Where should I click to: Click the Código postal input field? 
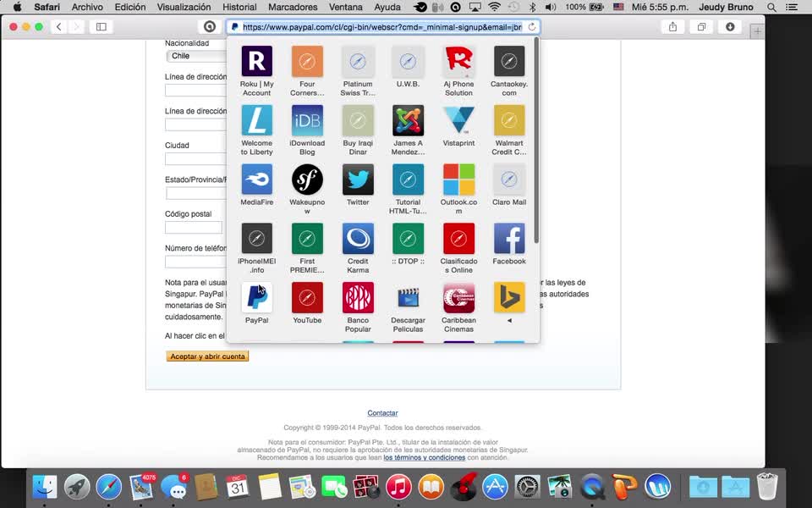pos(194,227)
